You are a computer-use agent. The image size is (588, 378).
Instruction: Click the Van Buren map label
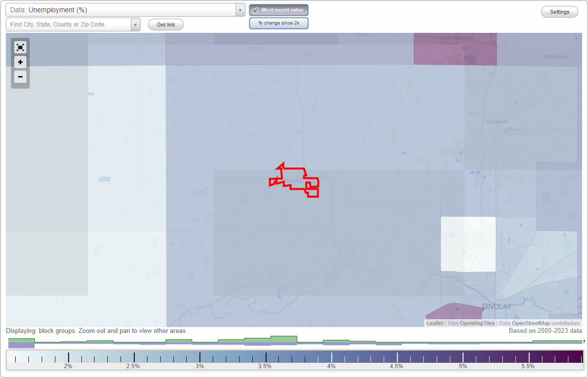[x=497, y=122]
